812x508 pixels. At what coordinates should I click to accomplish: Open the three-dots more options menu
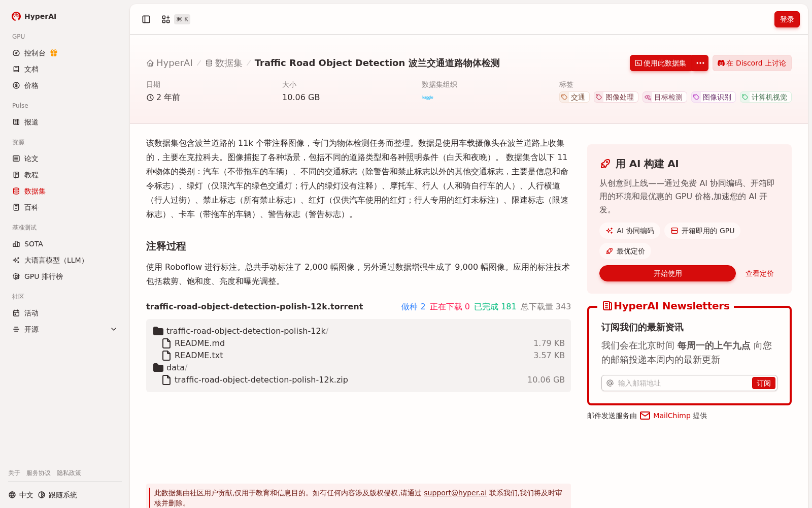click(700, 63)
